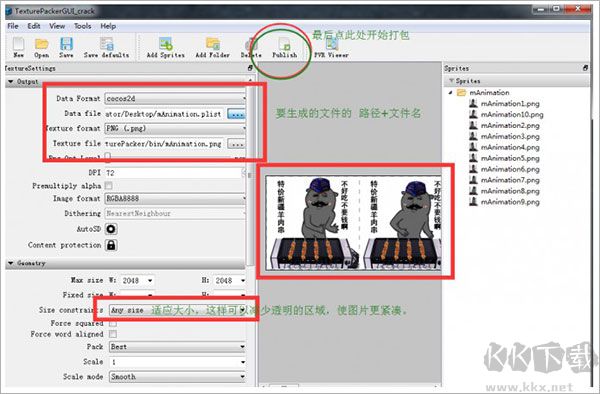Collapse the Geometry section
Image resolution: width=600 pixels, height=394 pixels.
[11, 263]
